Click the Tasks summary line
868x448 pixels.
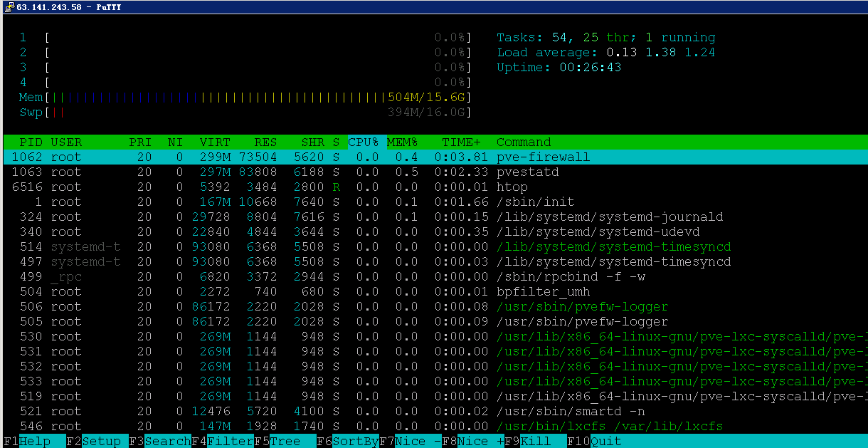coord(606,37)
